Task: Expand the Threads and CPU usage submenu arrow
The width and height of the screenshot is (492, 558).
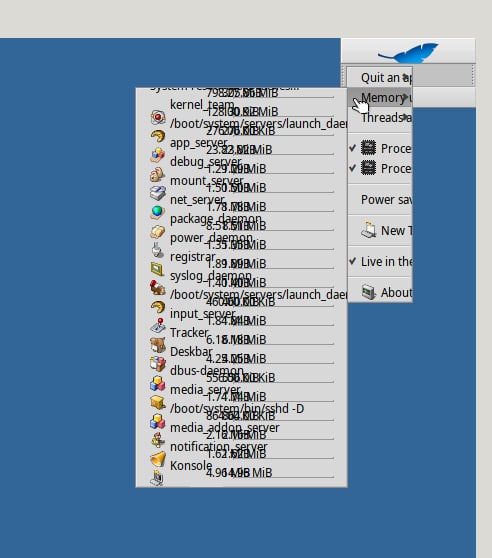Action: pos(406,117)
